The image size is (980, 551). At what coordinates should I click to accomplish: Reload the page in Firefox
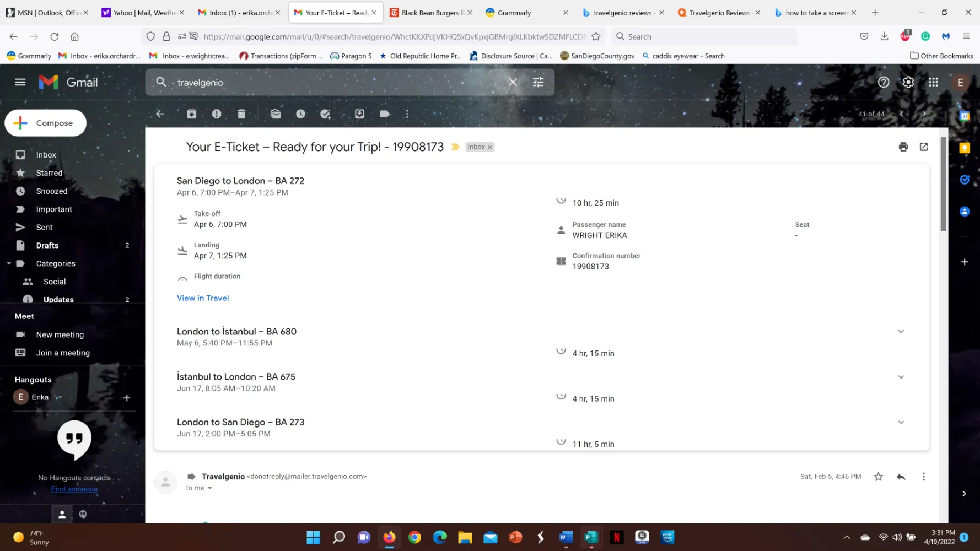pos(54,36)
